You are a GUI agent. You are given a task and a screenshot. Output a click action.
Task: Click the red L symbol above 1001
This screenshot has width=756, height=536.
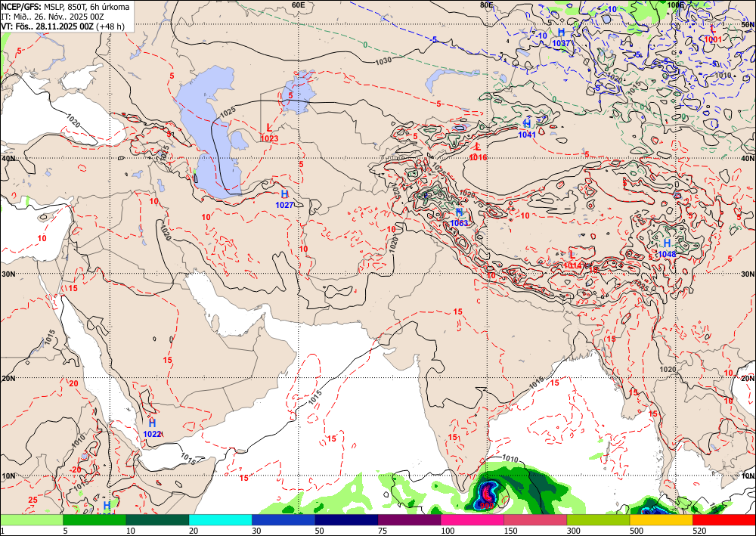coord(713,29)
